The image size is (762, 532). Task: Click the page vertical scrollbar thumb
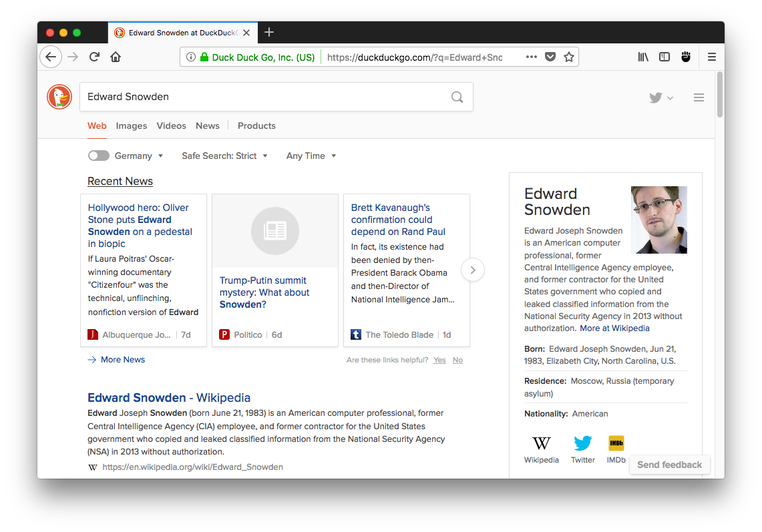point(720,94)
